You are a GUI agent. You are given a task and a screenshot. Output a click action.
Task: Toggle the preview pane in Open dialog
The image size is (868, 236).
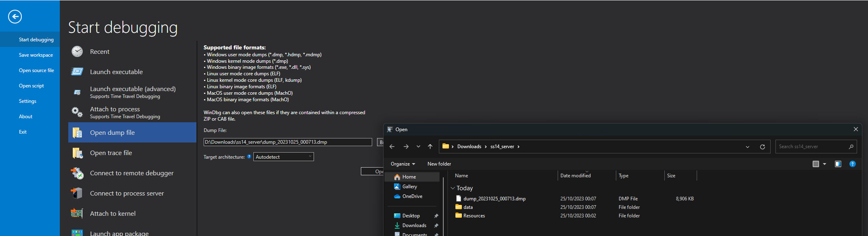click(x=838, y=164)
